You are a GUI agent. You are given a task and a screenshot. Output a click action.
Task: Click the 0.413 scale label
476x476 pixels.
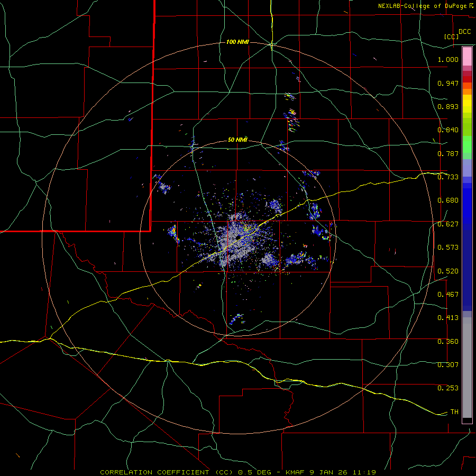(448, 318)
